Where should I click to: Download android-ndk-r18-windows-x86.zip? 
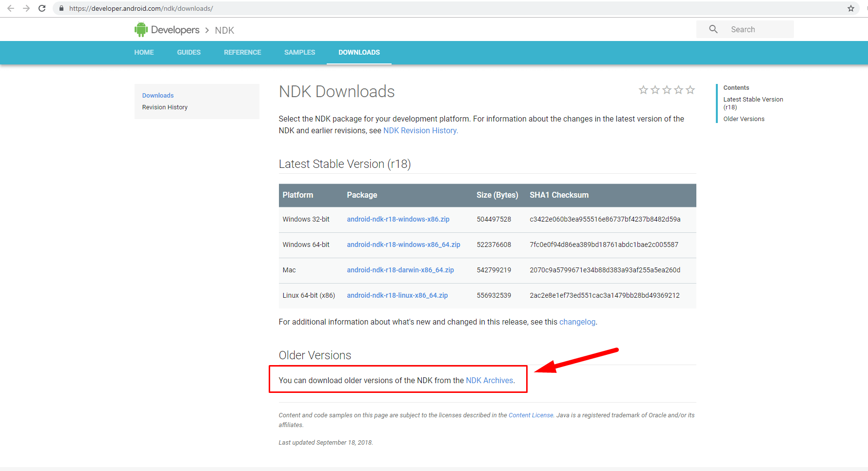coord(398,219)
